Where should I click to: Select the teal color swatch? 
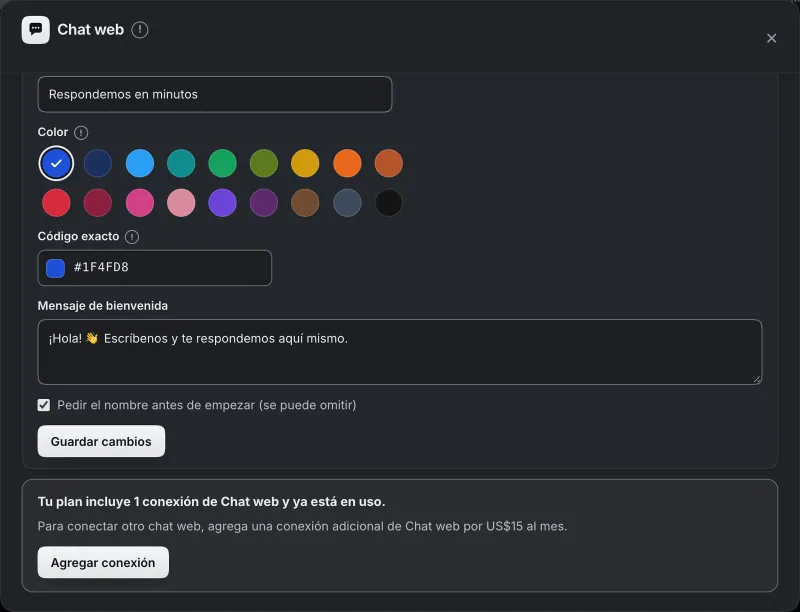(x=181, y=163)
